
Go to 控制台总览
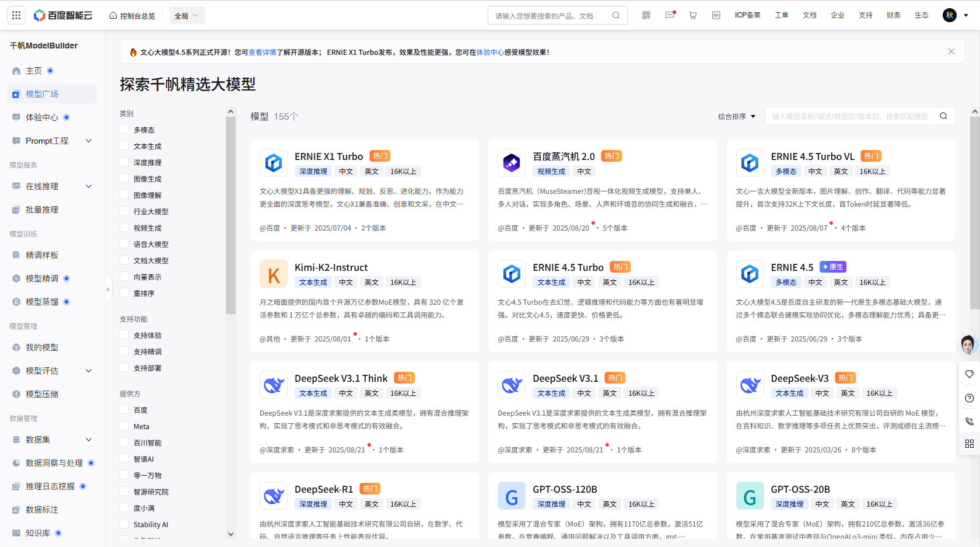132,16
